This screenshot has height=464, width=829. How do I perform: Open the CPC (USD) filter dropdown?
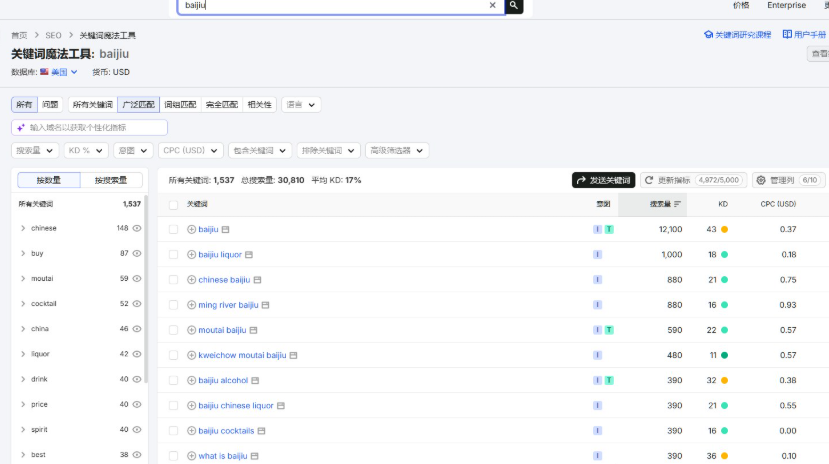(190, 151)
